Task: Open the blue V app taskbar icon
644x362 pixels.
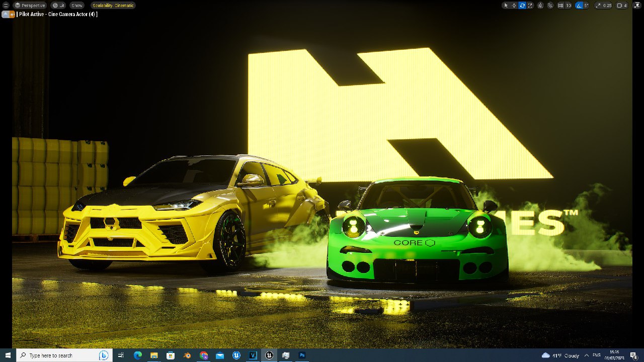Action: 253,355
